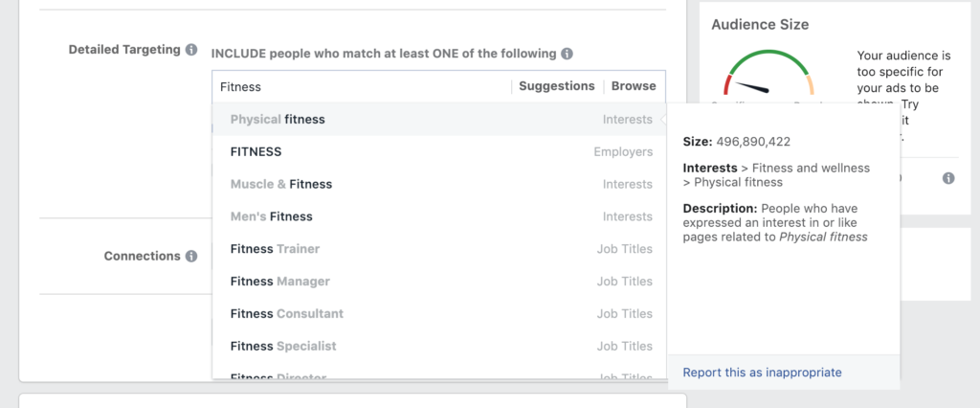The height and width of the screenshot is (408, 980).
Task: Select Physical fitness interest suggestion
Action: 278,120
